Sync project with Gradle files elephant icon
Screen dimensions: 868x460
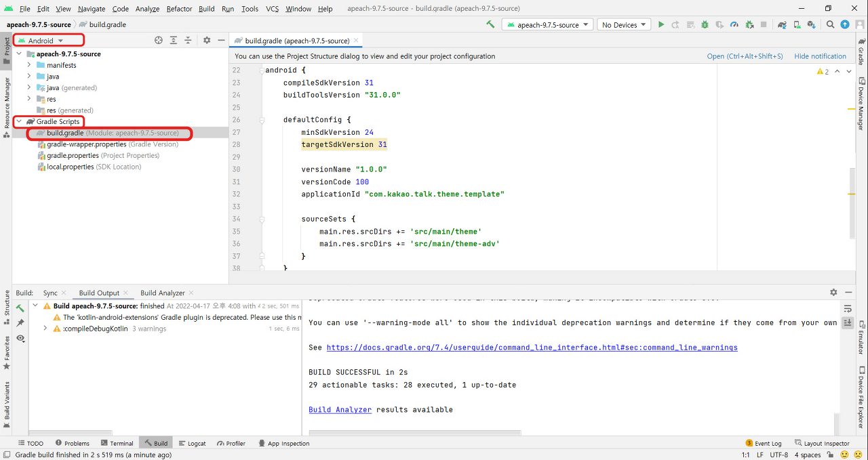[782, 24]
